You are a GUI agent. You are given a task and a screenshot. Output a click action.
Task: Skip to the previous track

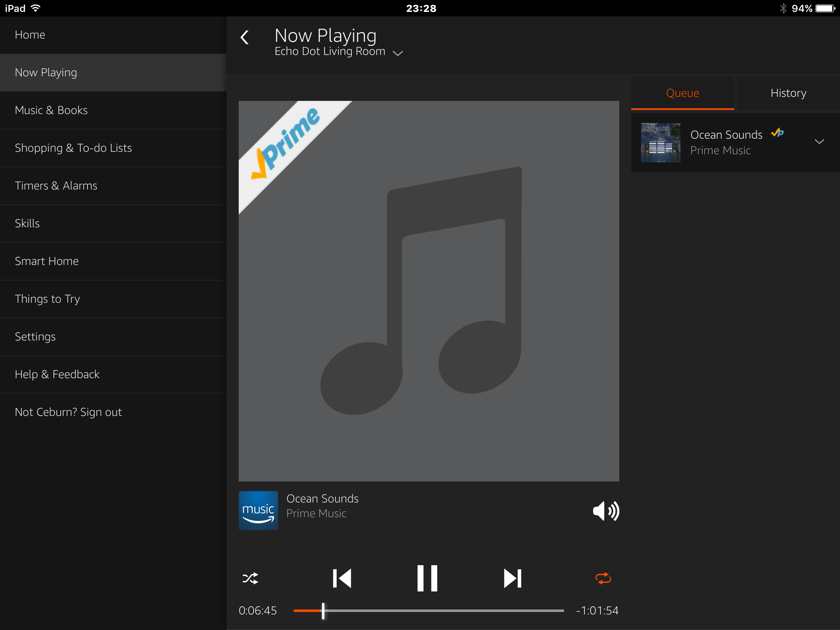tap(342, 578)
